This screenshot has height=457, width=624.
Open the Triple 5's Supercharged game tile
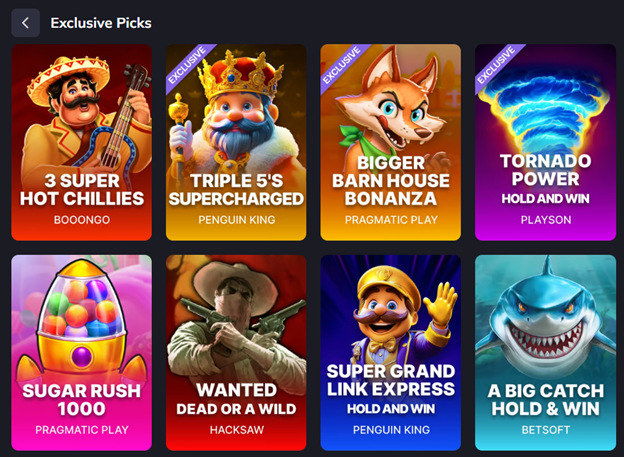pyautogui.click(x=236, y=142)
